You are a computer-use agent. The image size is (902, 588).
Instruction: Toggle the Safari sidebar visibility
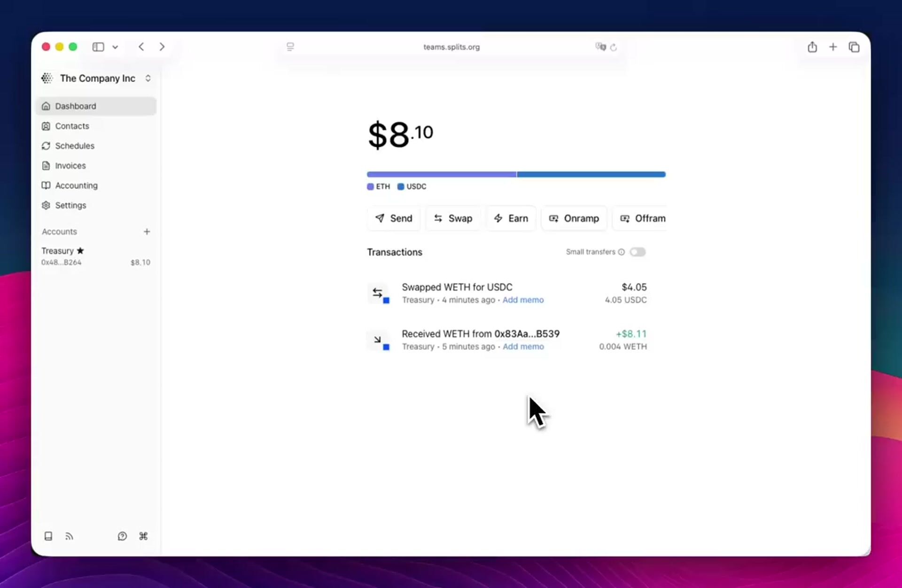98,47
